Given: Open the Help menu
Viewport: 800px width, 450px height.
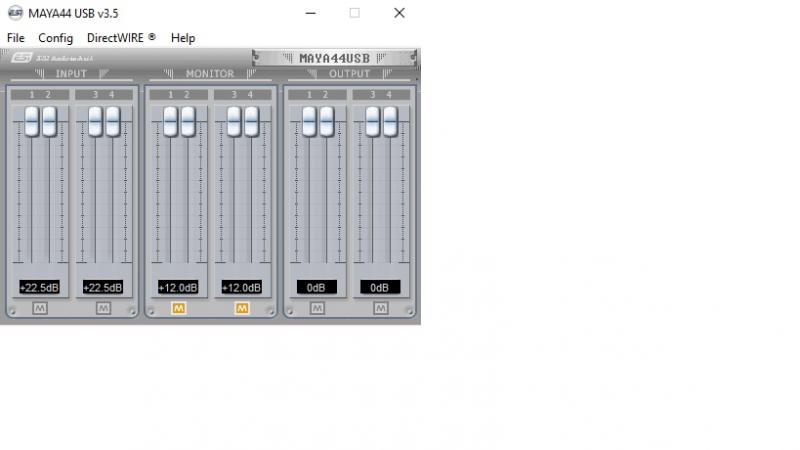Looking at the screenshot, I should click(x=183, y=38).
